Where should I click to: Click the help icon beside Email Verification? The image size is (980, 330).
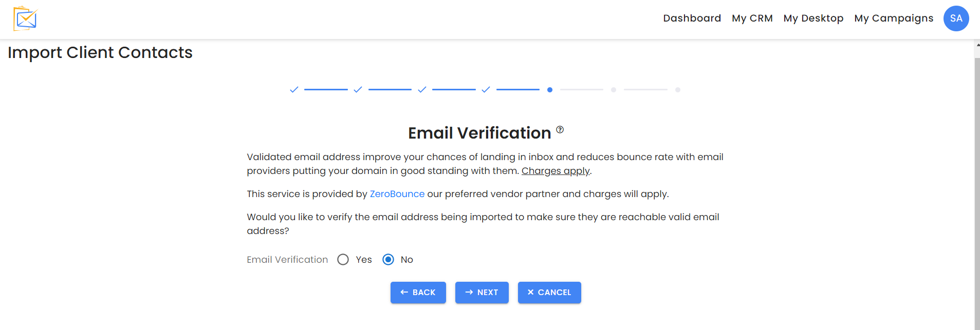[x=560, y=130]
